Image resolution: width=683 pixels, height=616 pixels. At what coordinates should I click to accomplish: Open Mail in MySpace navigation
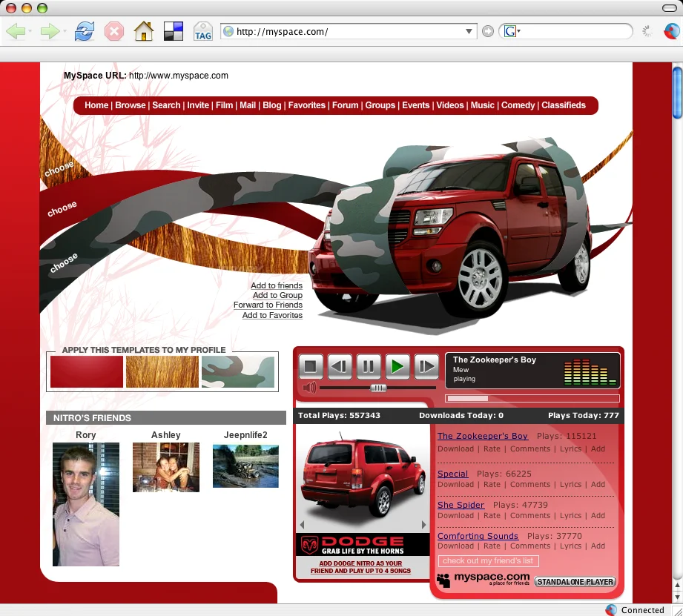coord(248,105)
